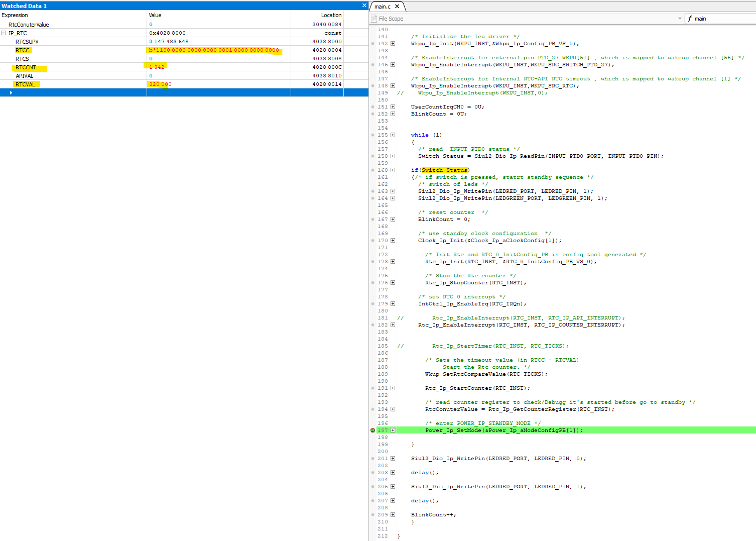Click the RTCCNT value 1 342

click(157, 67)
